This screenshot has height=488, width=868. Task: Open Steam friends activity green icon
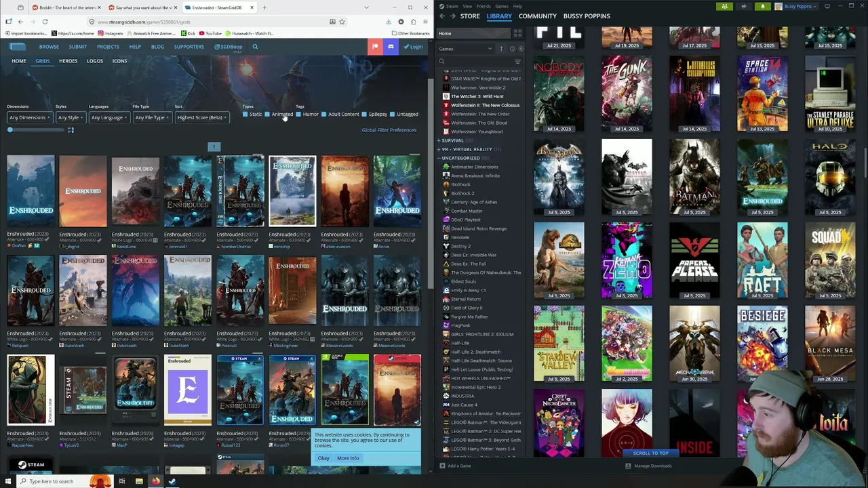tap(725, 6)
